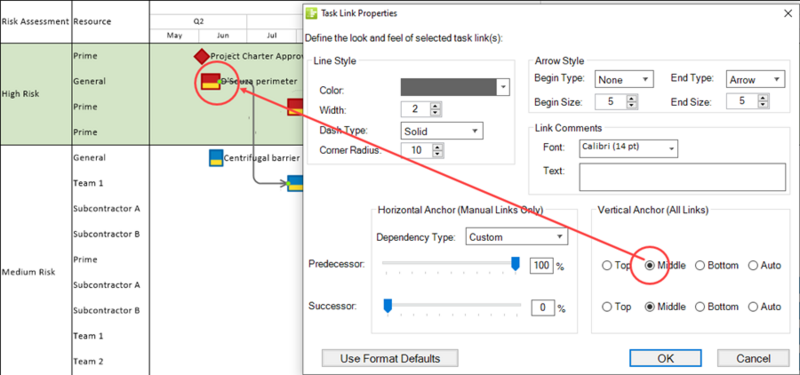Increase the Corner Radius spinner
Image resolution: width=800 pixels, height=375 pixels.
pos(438,147)
